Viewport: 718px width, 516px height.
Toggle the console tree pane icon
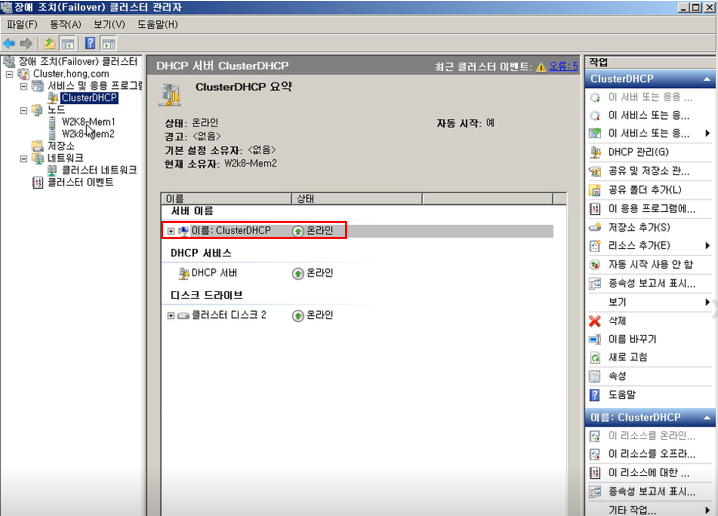[68, 43]
